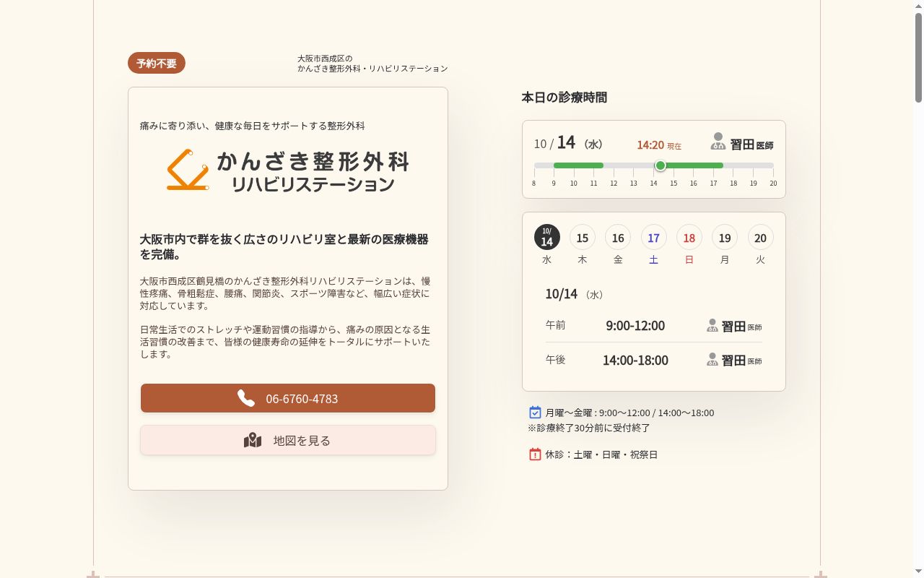Click the doctor icon in today's timeline header
Screen dimensions: 924x578
pos(718,141)
